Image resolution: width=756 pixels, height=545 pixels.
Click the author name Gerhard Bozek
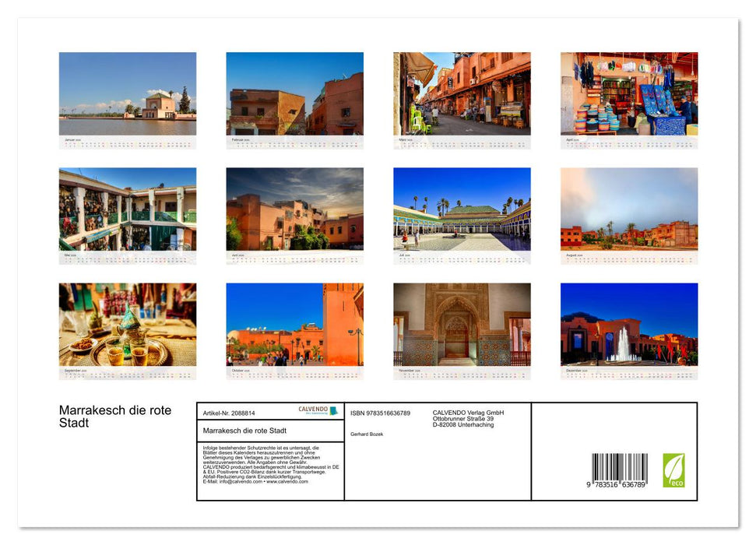(x=366, y=434)
